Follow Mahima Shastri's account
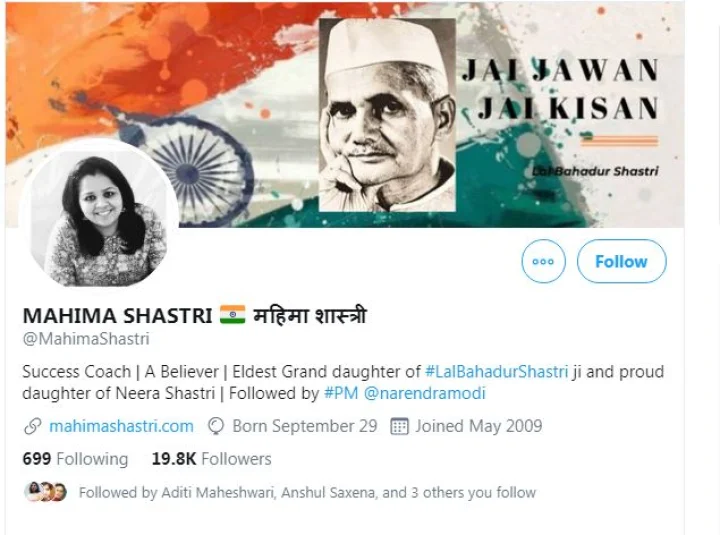 click(621, 261)
